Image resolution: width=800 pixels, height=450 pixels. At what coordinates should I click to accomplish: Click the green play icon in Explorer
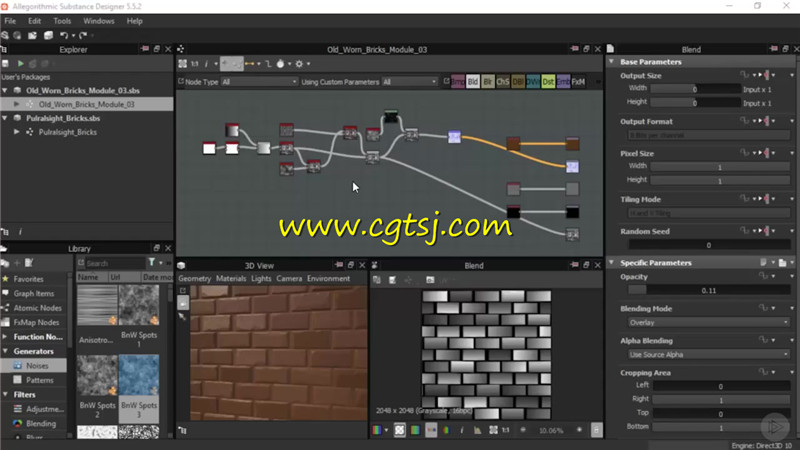tap(20, 64)
